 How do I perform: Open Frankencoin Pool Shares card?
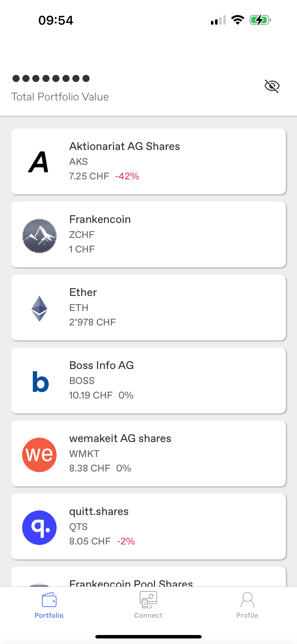(148, 577)
